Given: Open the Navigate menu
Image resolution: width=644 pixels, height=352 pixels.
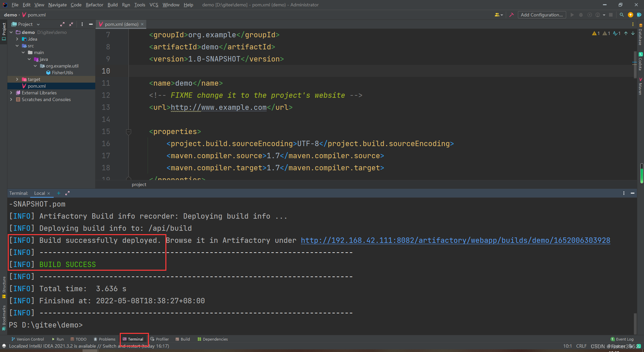Looking at the screenshot, I should point(57,5).
